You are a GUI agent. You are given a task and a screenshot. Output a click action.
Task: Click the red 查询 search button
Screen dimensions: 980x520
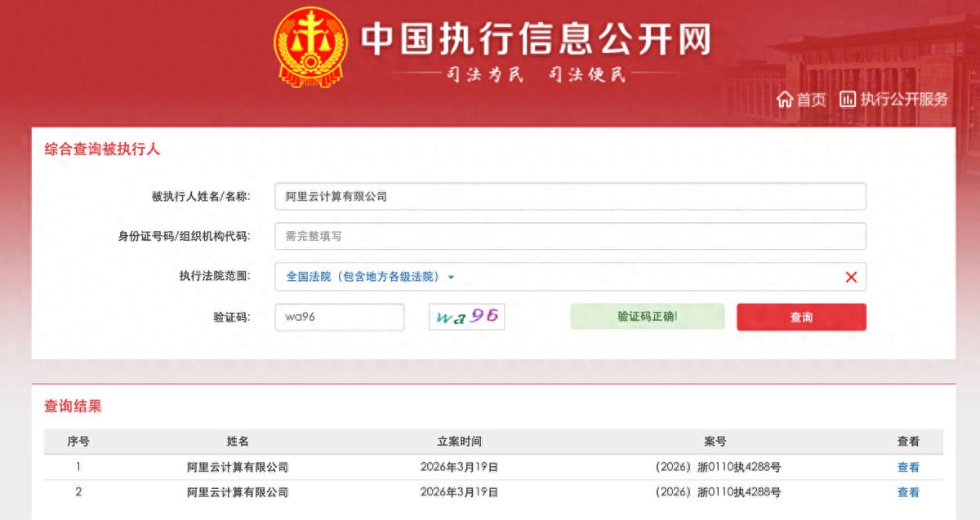coord(801,317)
